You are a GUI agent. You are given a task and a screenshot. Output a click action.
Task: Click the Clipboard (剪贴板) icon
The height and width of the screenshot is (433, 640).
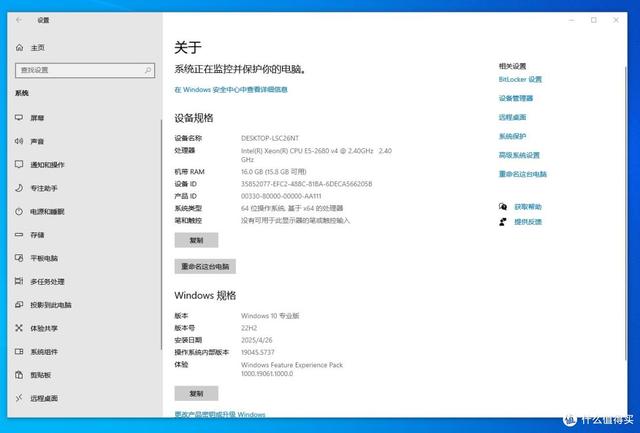(x=19, y=375)
